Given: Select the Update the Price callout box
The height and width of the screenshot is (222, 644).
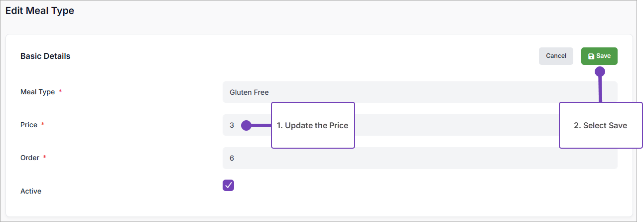Looking at the screenshot, I should (313, 125).
